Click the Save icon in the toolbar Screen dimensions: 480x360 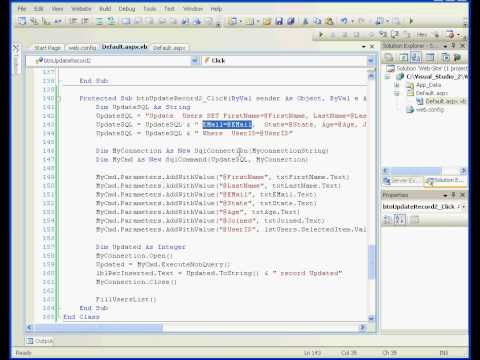pyautogui.click(x=279, y=21)
